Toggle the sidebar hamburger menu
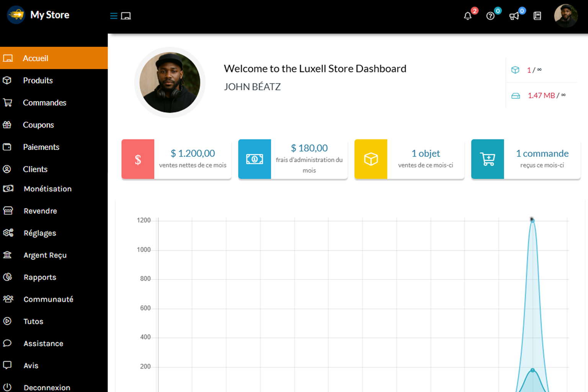 [x=114, y=16]
